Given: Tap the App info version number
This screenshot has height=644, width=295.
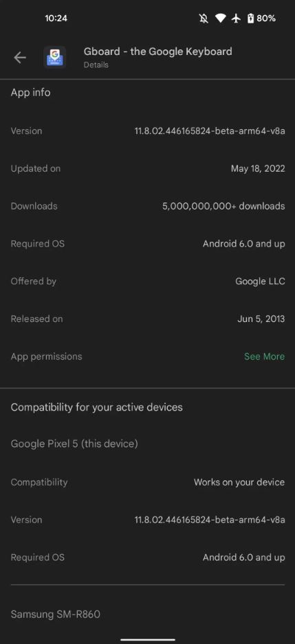Looking at the screenshot, I should [210, 131].
